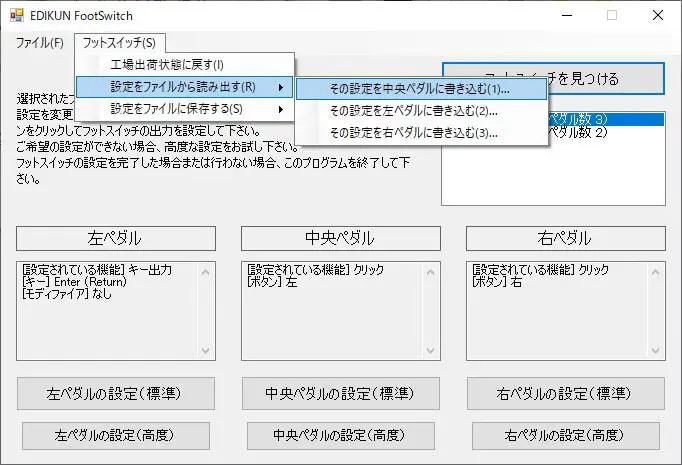Click the 右ペダル header button
The width and height of the screenshot is (682, 465).
(x=565, y=238)
